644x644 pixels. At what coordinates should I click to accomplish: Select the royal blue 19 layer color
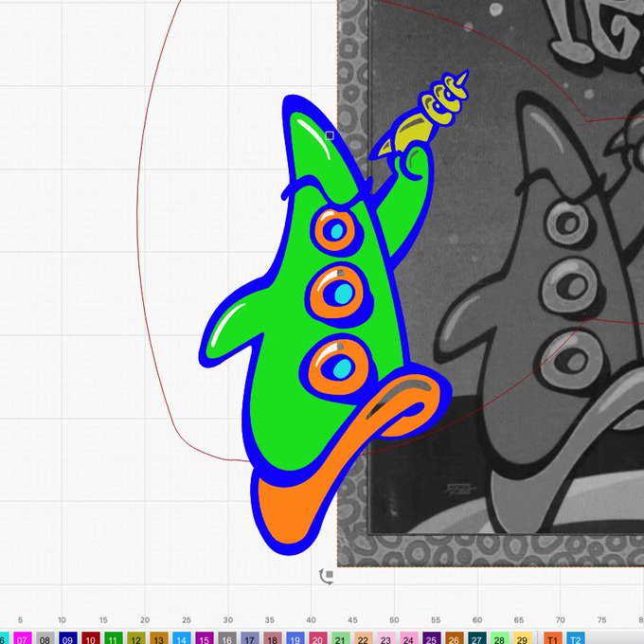(x=295, y=638)
